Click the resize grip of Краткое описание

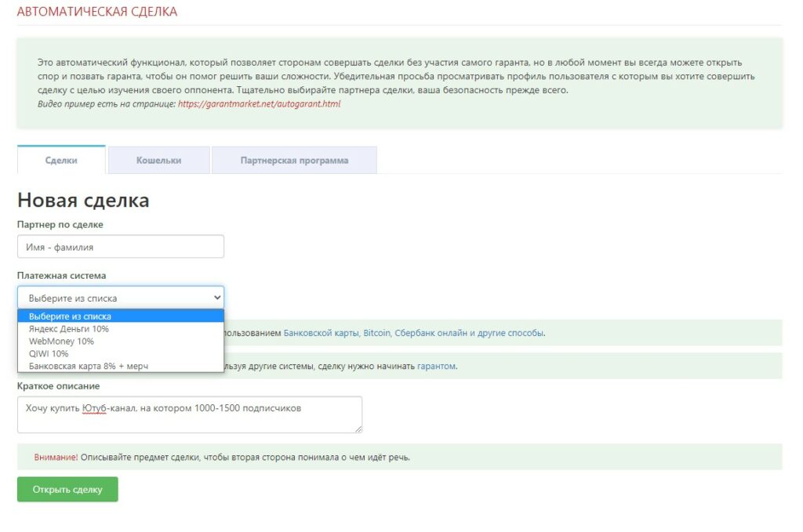click(x=358, y=429)
